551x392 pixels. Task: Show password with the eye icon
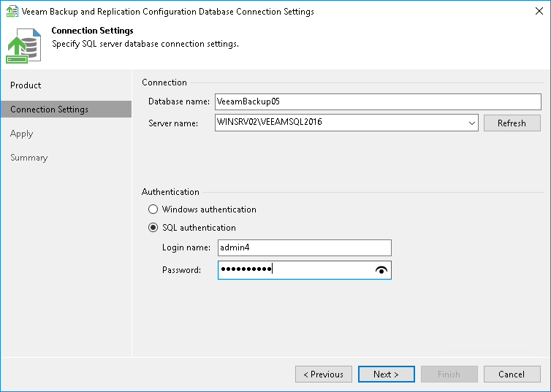tap(381, 270)
